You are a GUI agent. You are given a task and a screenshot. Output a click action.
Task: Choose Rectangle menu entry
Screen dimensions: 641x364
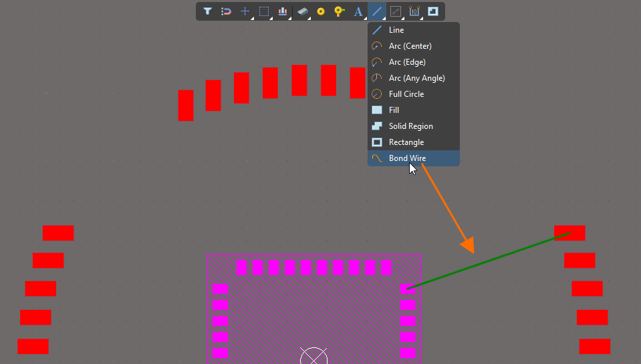(x=414, y=142)
